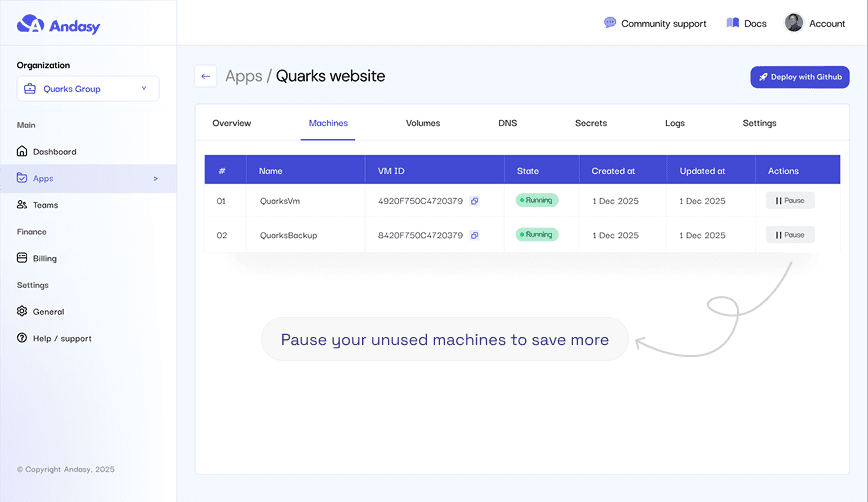Click the Running status of QuarksVm
Image resolution: width=868 pixels, height=502 pixels.
(537, 201)
